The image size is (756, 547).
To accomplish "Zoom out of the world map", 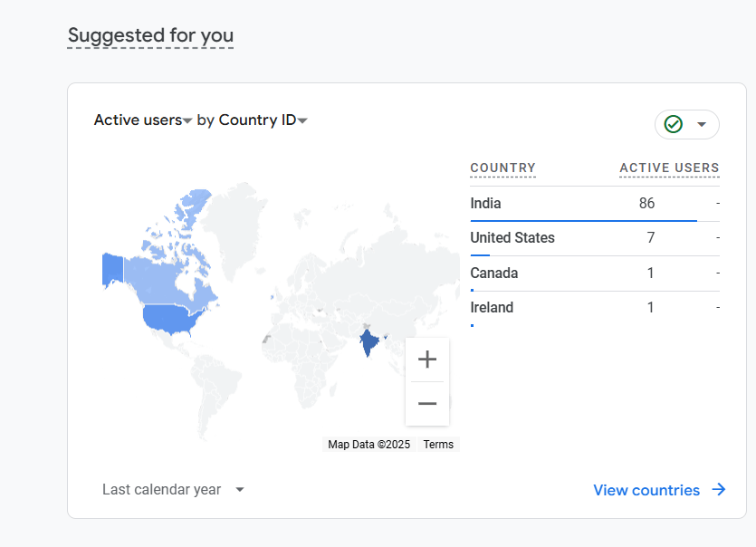I will 427,404.
